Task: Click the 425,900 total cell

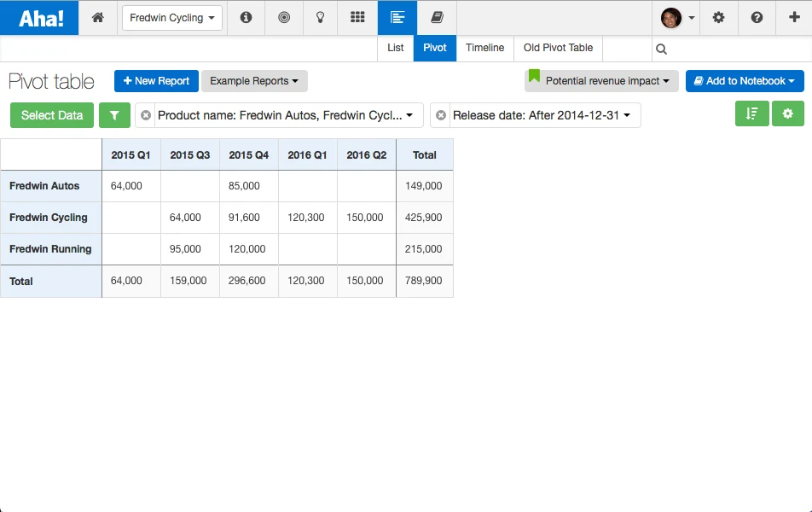Action: [x=425, y=218]
